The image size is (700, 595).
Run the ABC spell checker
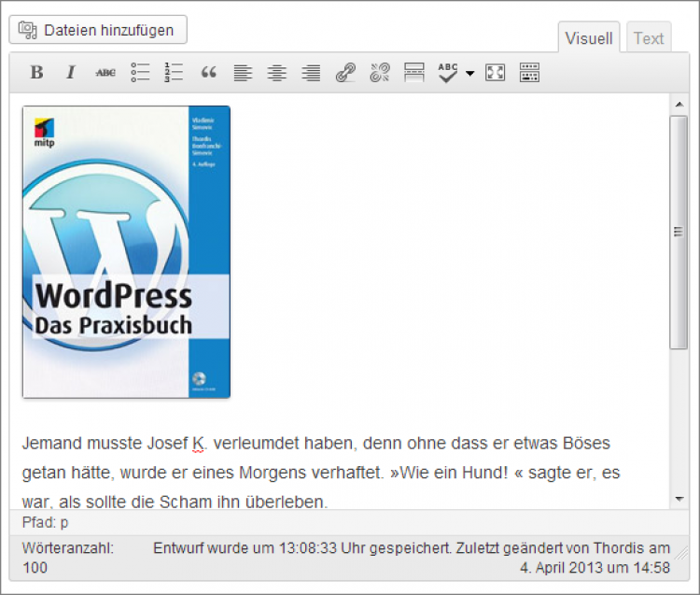click(x=449, y=73)
